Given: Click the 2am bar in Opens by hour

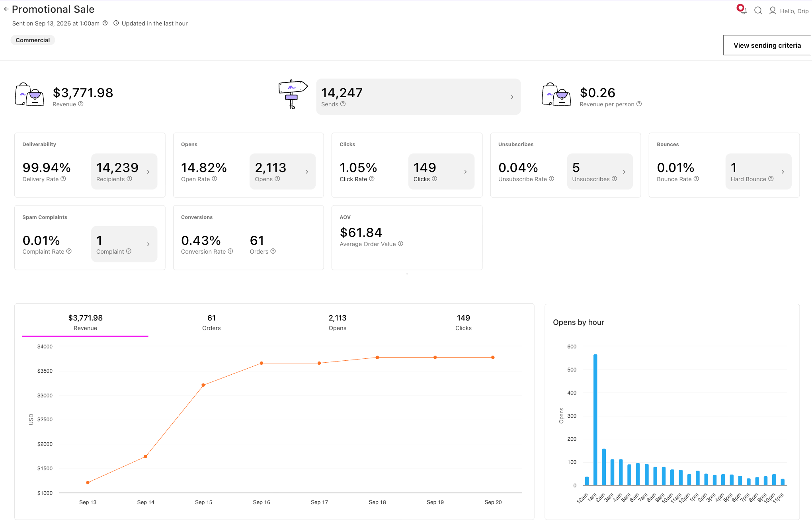Looking at the screenshot, I should [x=604, y=467].
